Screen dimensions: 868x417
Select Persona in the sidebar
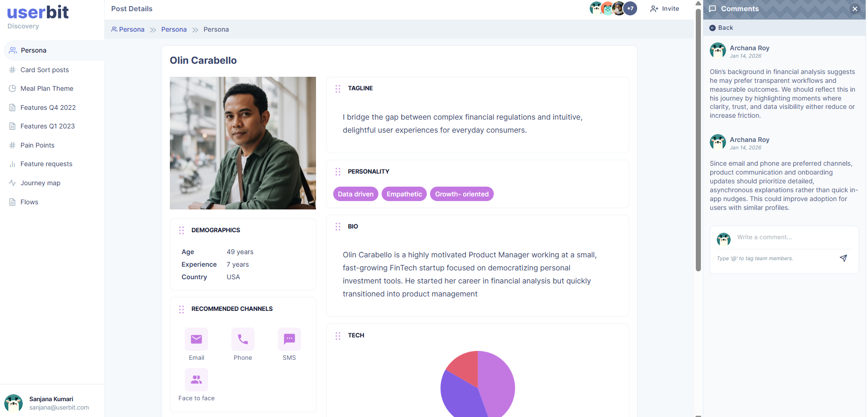tap(33, 50)
